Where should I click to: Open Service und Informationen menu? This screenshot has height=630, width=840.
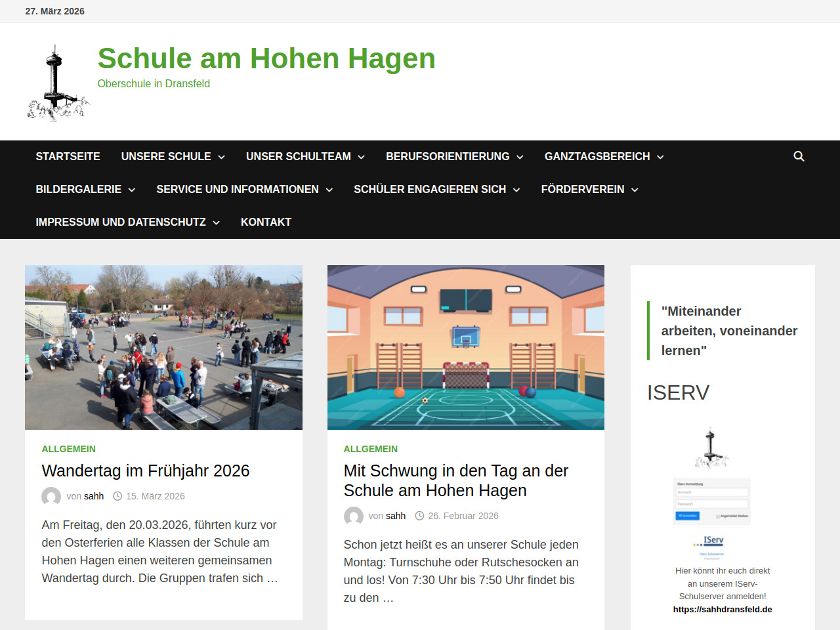tap(237, 190)
